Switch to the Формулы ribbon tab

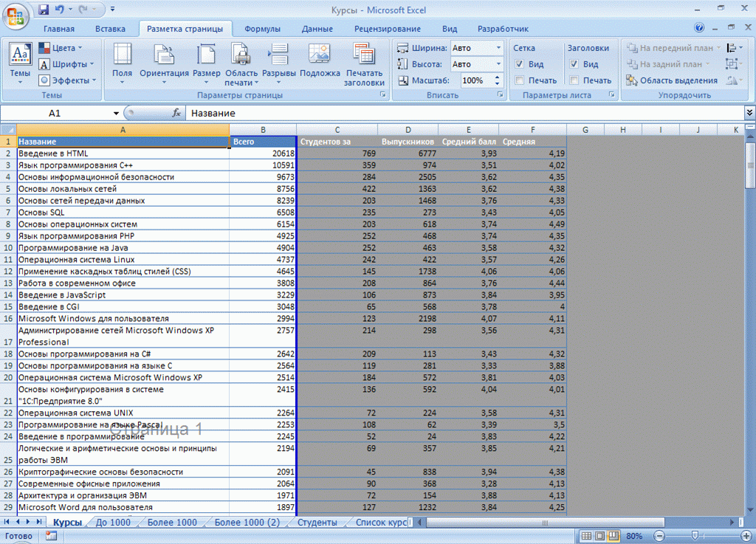click(x=262, y=29)
